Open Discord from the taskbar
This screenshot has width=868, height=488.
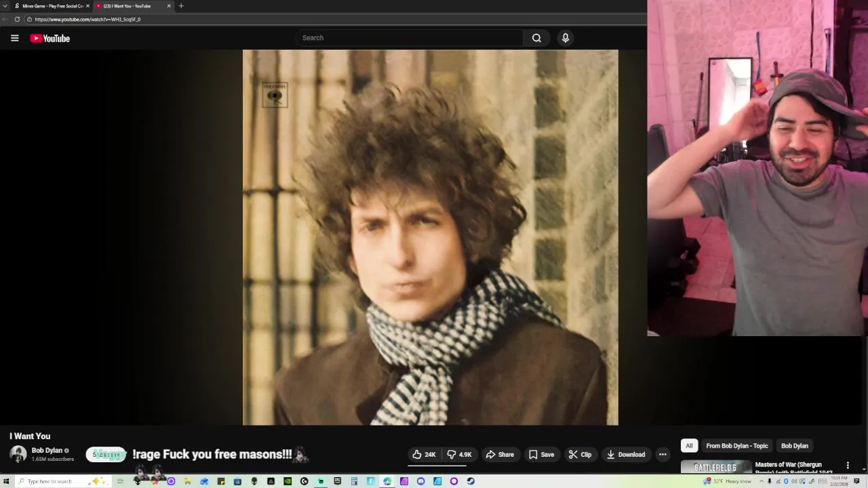pos(420,481)
